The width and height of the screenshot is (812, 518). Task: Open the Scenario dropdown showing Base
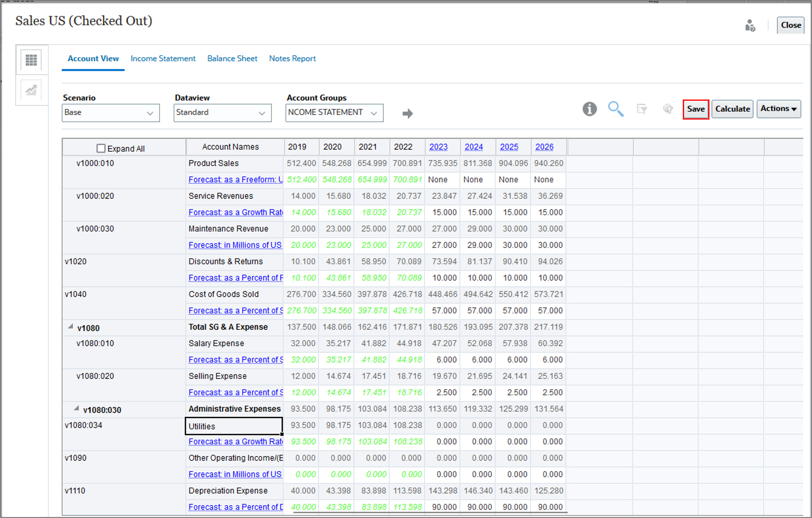point(111,113)
